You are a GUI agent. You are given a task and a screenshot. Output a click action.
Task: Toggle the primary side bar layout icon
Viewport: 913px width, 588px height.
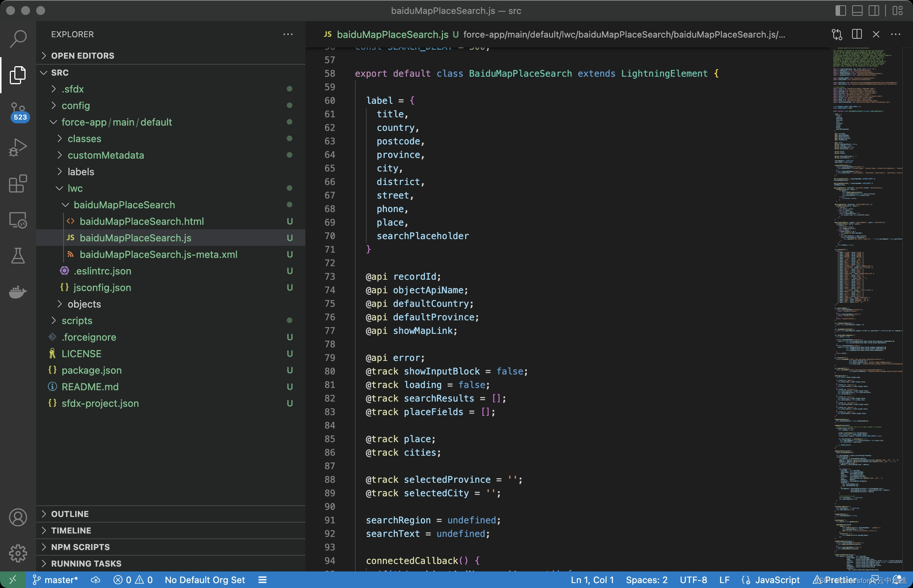[841, 11]
